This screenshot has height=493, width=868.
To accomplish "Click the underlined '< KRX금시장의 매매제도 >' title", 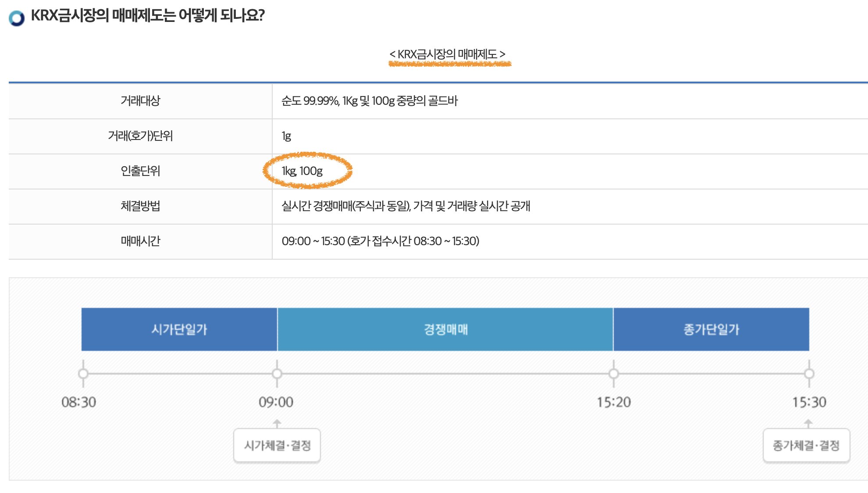I will point(448,54).
